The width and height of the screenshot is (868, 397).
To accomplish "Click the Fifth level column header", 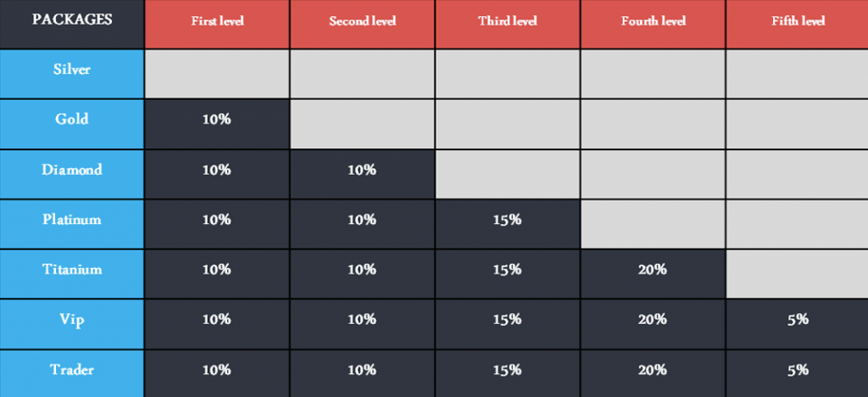I will pos(797,24).
